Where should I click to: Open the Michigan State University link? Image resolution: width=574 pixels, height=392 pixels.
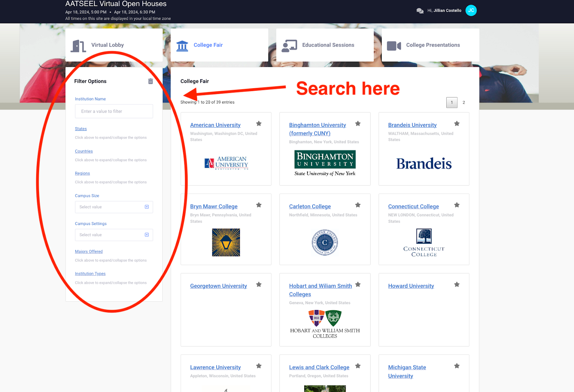click(x=407, y=372)
